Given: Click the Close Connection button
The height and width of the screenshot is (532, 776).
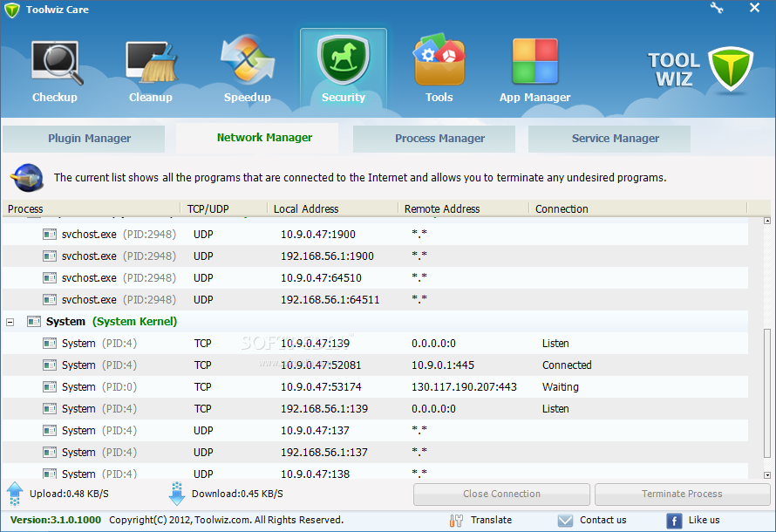Looking at the screenshot, I should 502,494.
